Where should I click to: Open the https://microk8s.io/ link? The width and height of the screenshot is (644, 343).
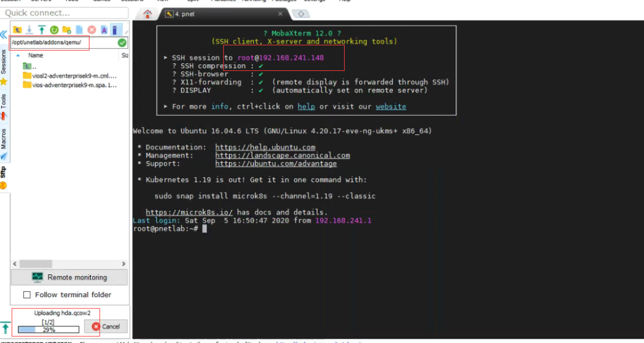point(190,212)
